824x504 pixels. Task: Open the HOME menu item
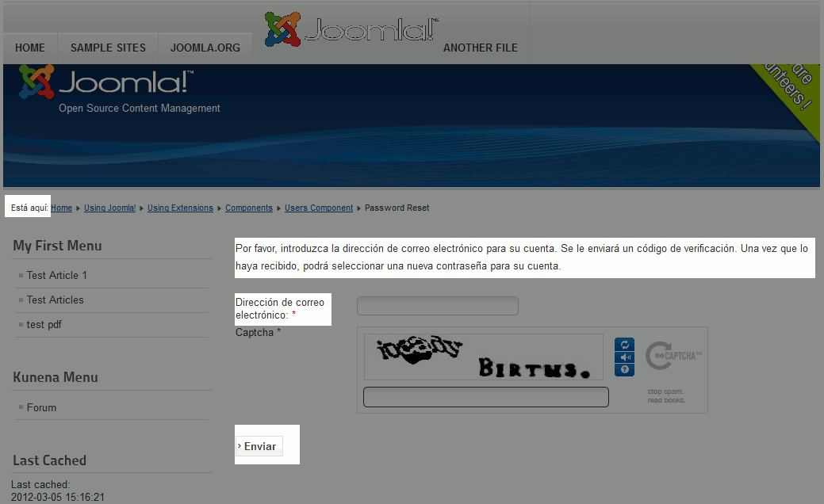coord(30,48)
